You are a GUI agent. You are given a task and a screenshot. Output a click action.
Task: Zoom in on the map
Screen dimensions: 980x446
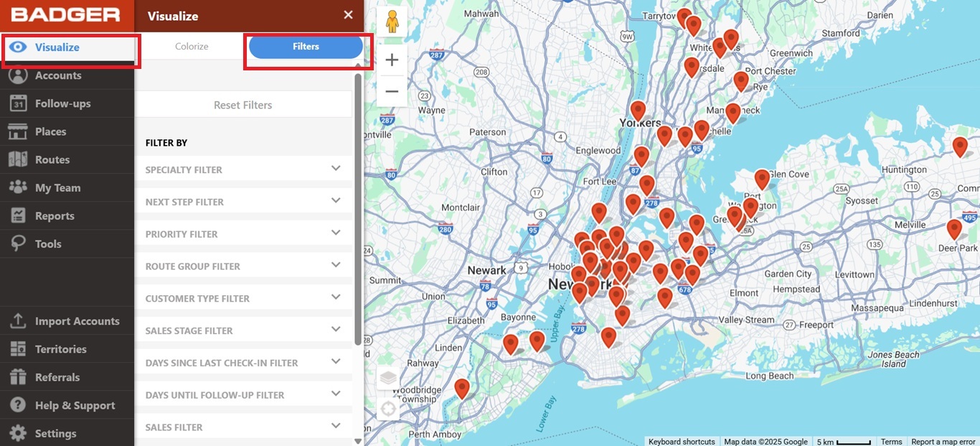pos(392,60)
